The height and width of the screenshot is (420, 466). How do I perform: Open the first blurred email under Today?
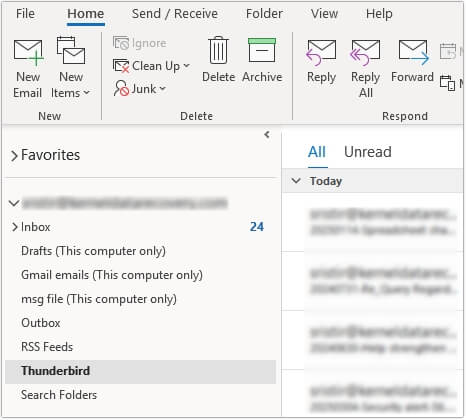click(x=373, y=222)
